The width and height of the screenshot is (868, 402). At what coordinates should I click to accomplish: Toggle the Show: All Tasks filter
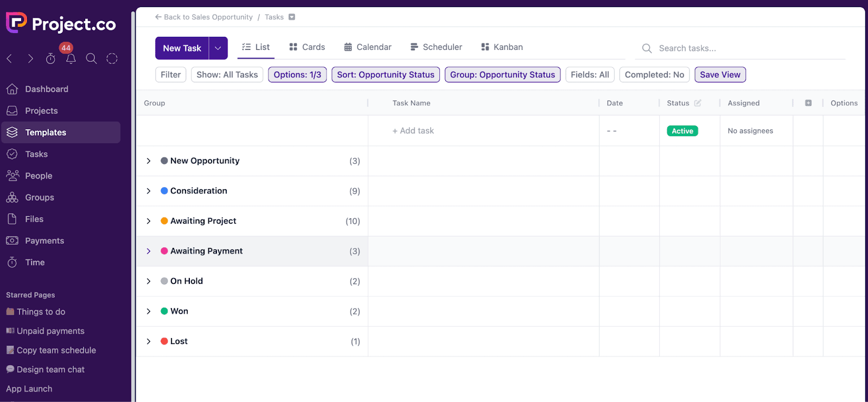pyautogui.click(x=227, y=75)
